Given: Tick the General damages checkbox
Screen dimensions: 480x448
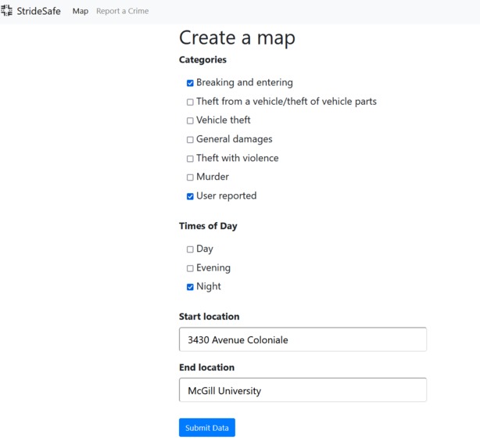Looking at the screenshot, I should click(190, 140).
